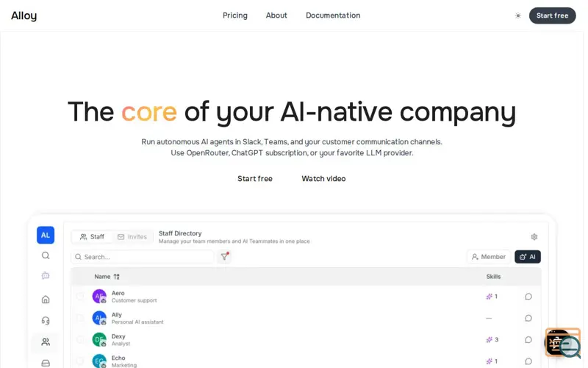Open the Documentation page

pyautogui.click(x=333, y=15)
